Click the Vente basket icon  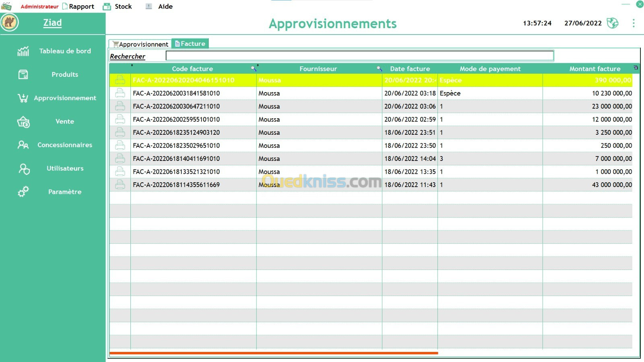click(23, 121)
